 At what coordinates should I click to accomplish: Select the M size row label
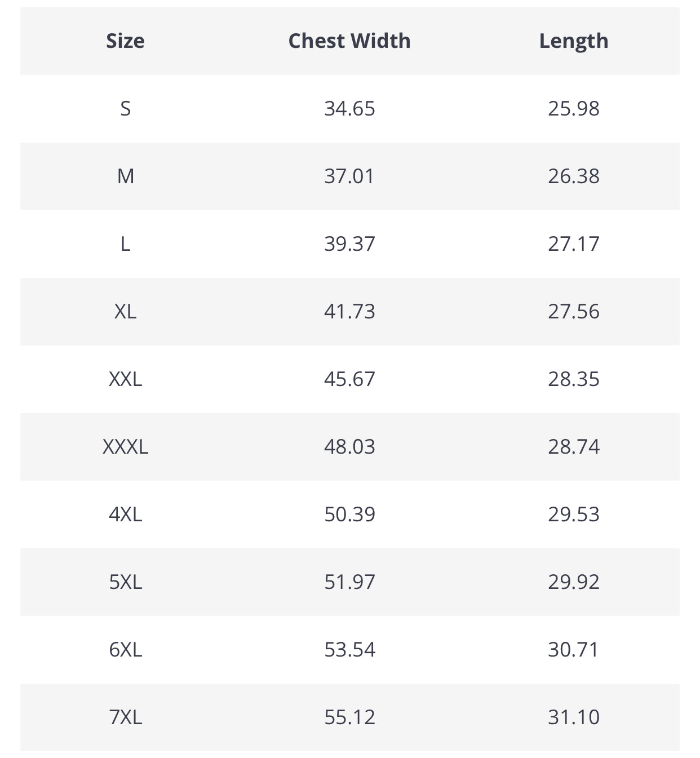point(125,176)
